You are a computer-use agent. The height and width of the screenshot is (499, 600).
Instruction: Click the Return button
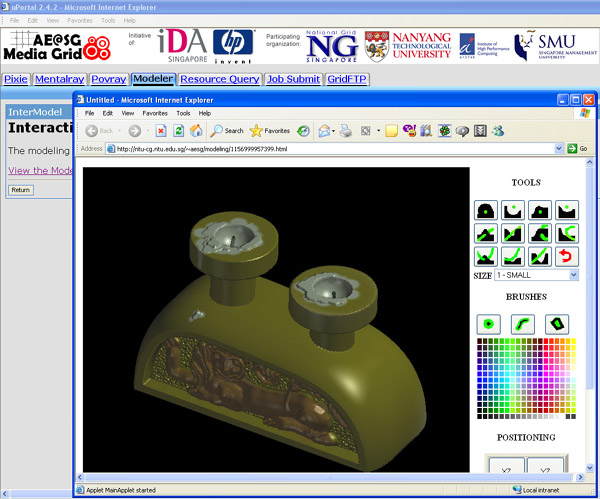pos(21,190)
